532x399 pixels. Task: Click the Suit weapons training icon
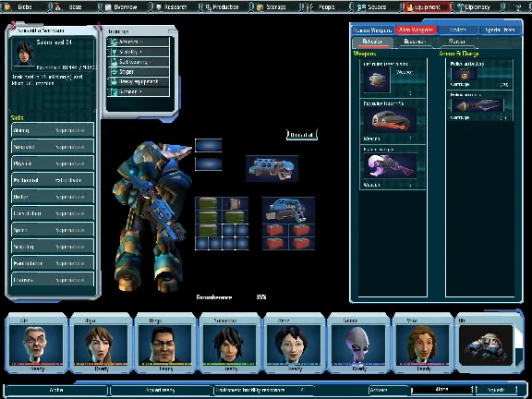point(115,62)
